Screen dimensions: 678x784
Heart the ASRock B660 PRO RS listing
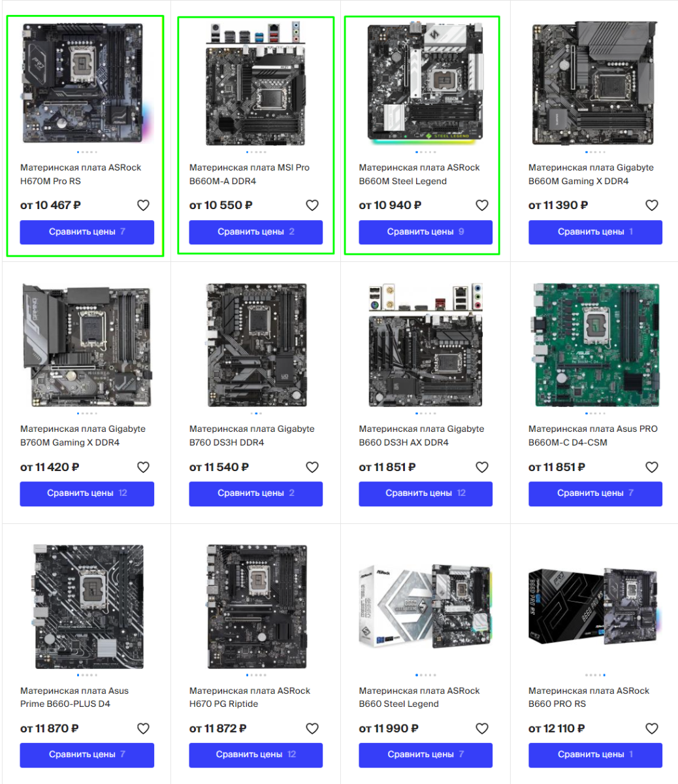point(652,728)
